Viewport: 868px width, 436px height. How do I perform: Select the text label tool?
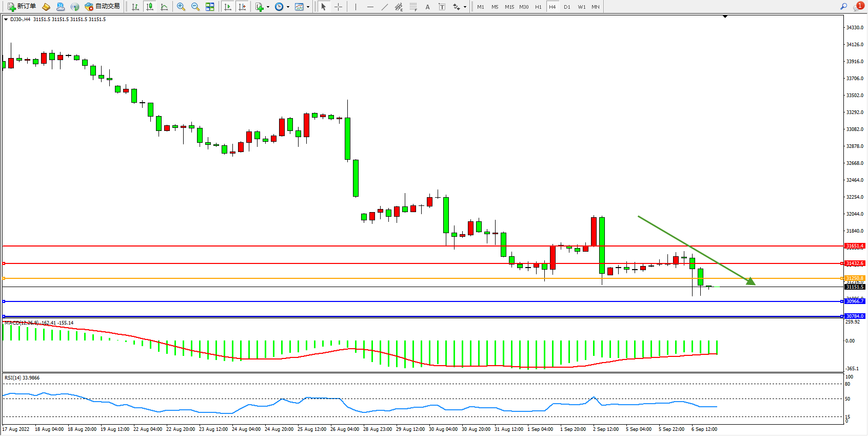point(442,7)
